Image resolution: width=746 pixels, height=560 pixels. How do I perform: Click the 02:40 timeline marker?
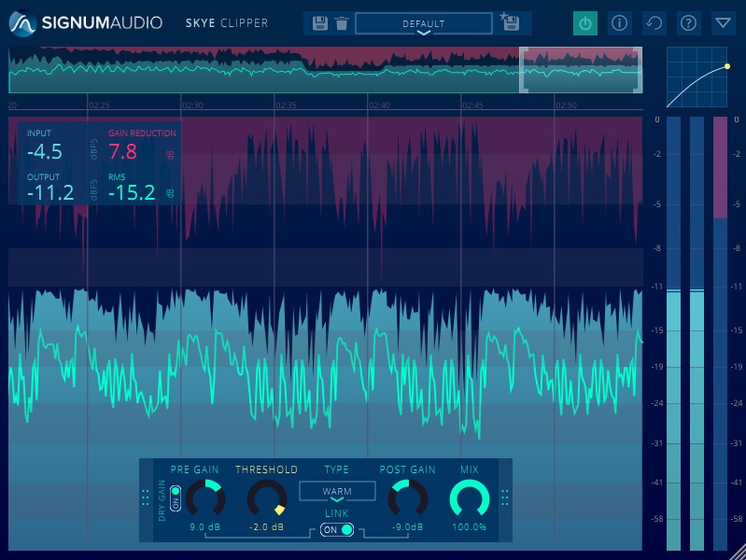[x=379, y=105]
